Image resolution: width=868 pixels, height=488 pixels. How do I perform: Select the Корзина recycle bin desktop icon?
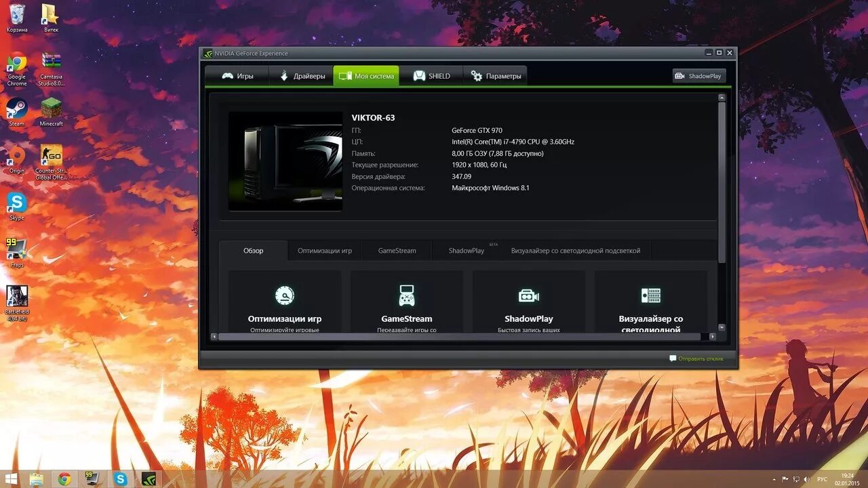click(17, 18)
